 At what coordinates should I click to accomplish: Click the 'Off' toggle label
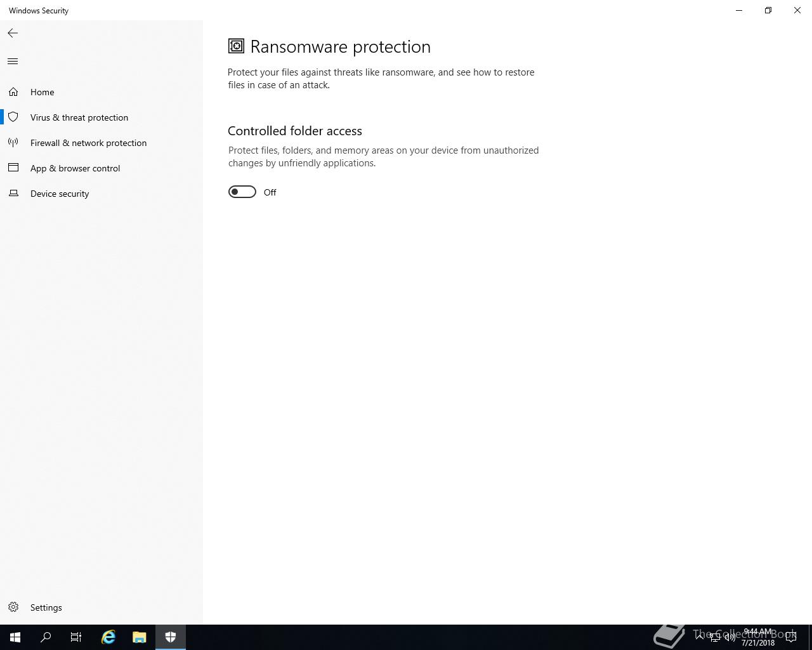[x=270, y=192]
